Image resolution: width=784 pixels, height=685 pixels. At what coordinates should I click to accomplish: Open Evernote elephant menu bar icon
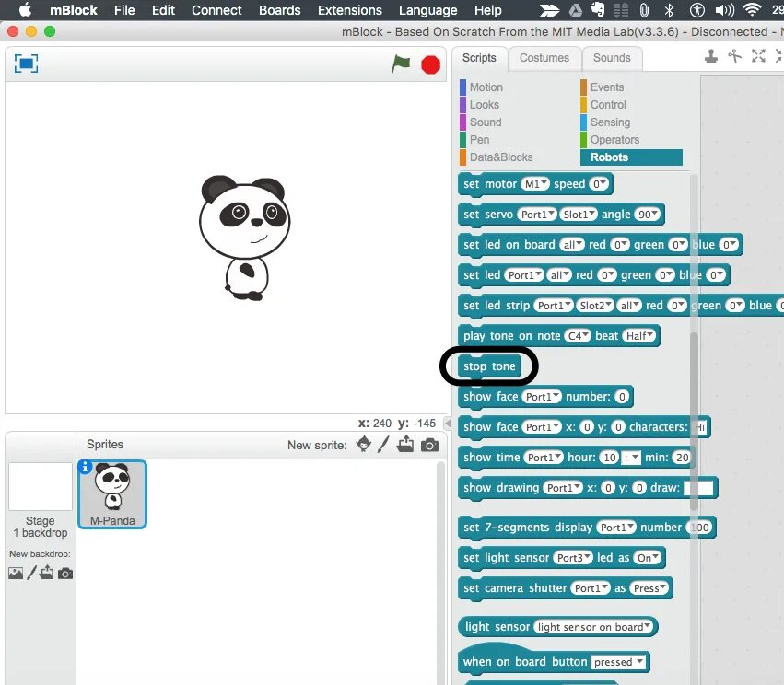tap(598, 9)
